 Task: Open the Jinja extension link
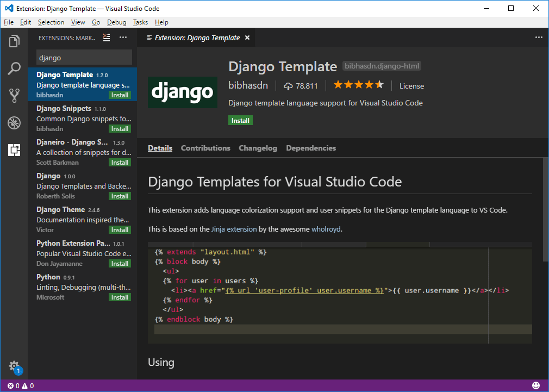tap(234, 229)
